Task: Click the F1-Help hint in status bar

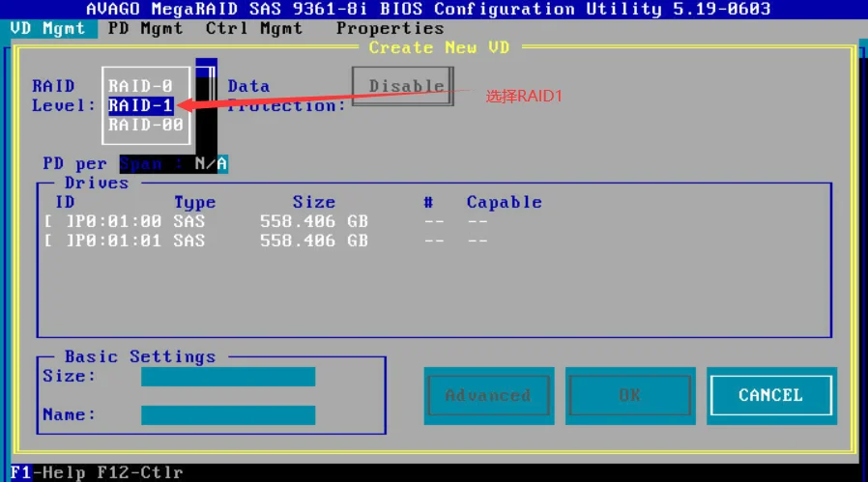Action: point(47,472)
